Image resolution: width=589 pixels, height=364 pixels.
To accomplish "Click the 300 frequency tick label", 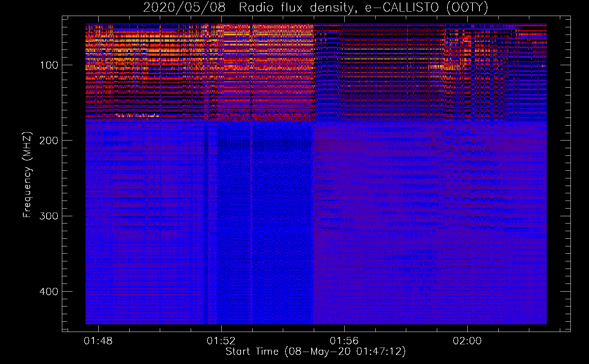I will coord(49,216).
